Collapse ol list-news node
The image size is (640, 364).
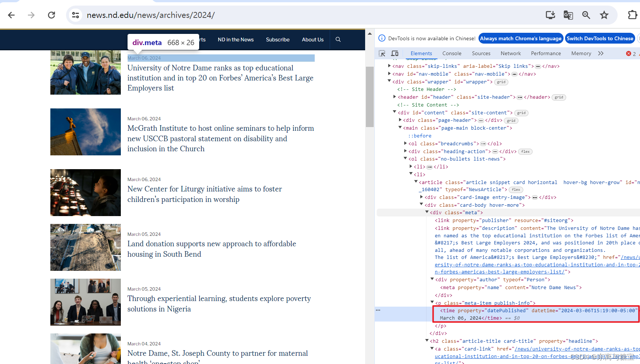click(x=405, y=158)
